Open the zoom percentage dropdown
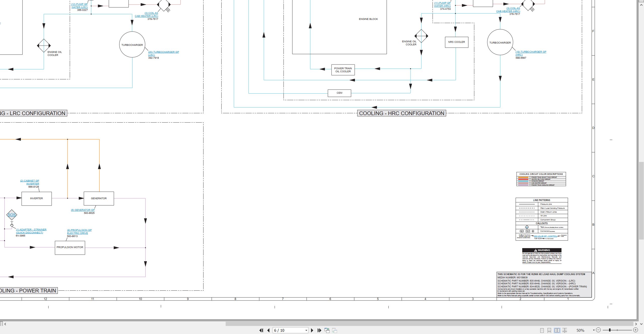The image size is (644, 334). pos(594,330)
